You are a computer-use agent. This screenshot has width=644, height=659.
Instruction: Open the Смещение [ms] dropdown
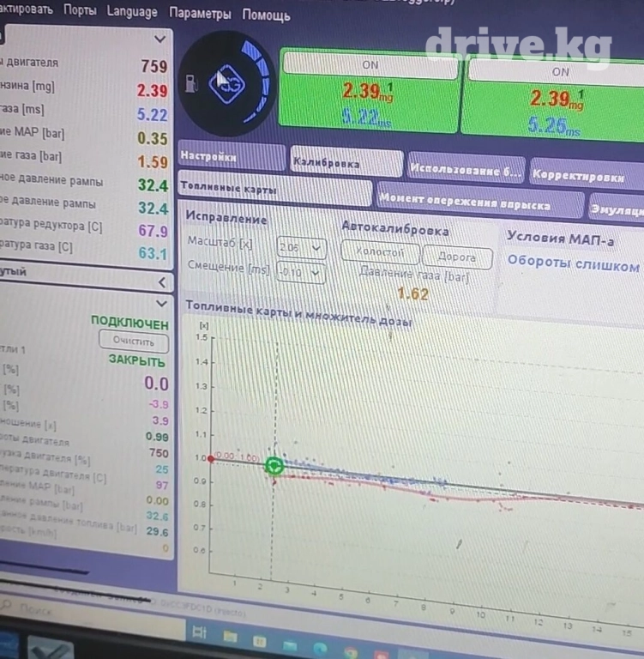click(301, 273)
